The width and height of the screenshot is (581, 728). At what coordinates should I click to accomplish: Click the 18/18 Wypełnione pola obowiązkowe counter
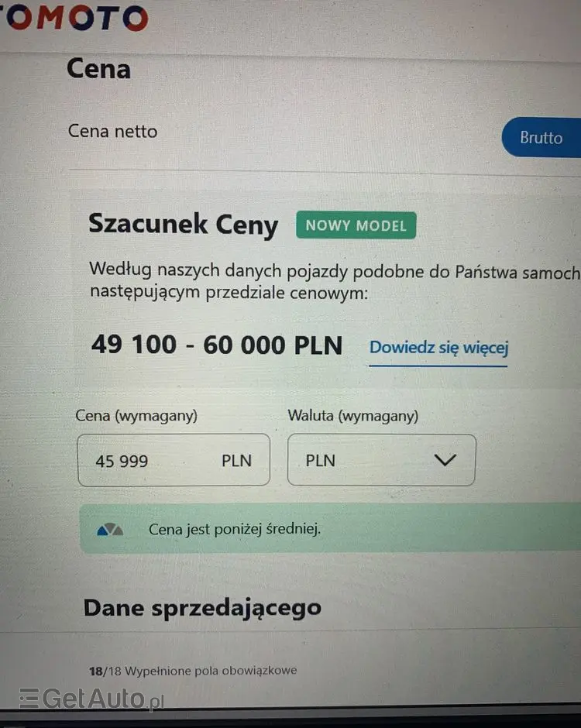coord(193,671)
